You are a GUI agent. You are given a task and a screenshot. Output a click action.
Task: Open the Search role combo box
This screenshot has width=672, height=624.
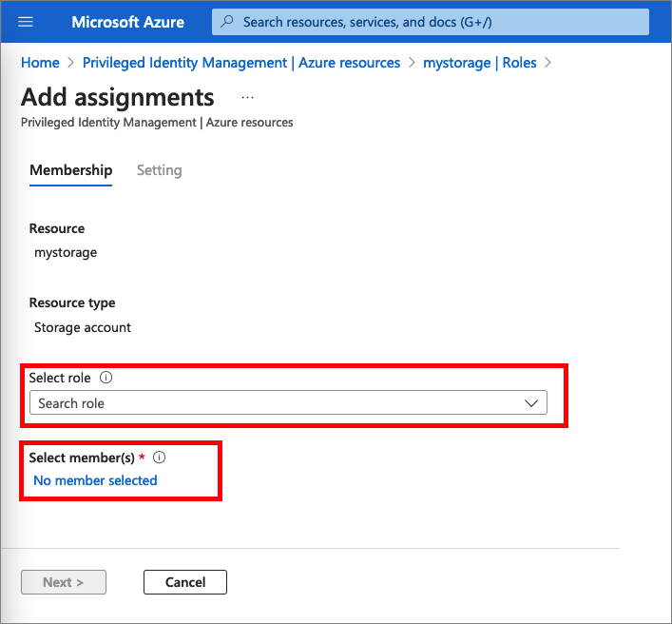pyautogui.click(x=288, y=402)
